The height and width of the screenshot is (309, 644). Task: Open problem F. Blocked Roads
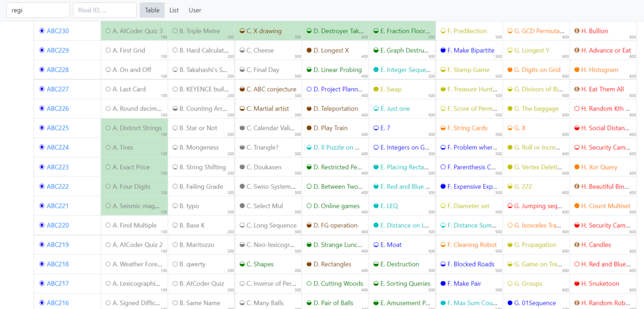[x=471, y=264]
